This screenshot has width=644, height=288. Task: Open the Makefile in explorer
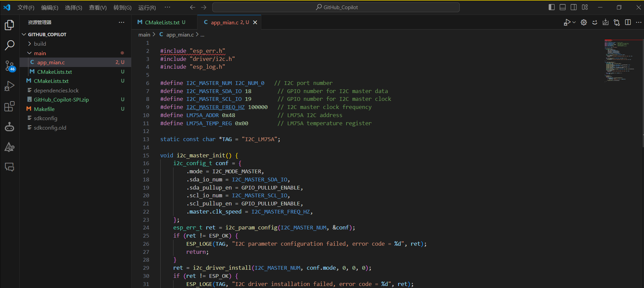75,109
